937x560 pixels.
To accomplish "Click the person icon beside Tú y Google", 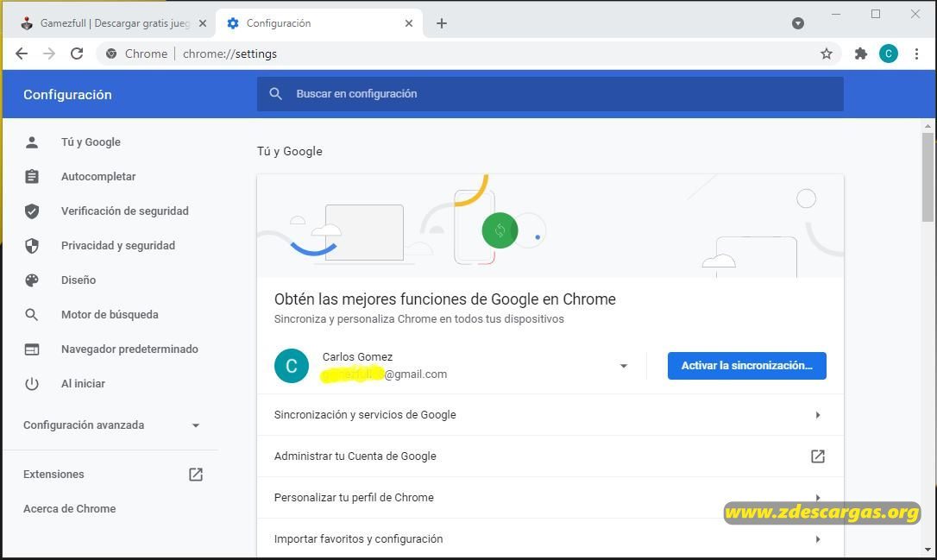I will coord(32,142).
